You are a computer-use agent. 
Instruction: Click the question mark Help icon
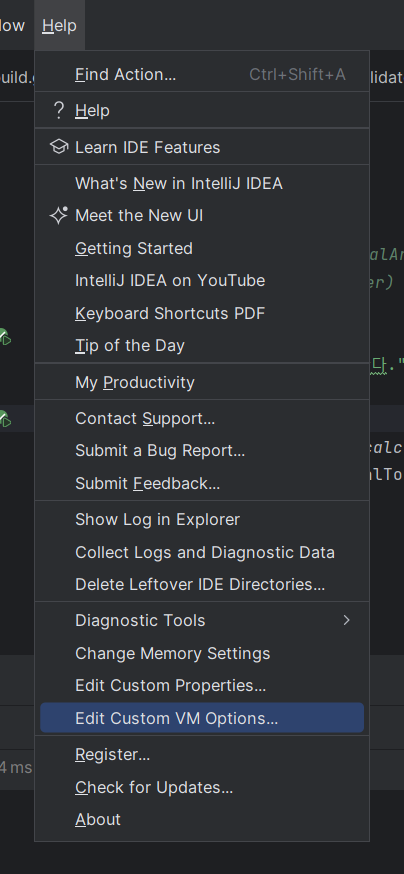[x=59, y=110]
